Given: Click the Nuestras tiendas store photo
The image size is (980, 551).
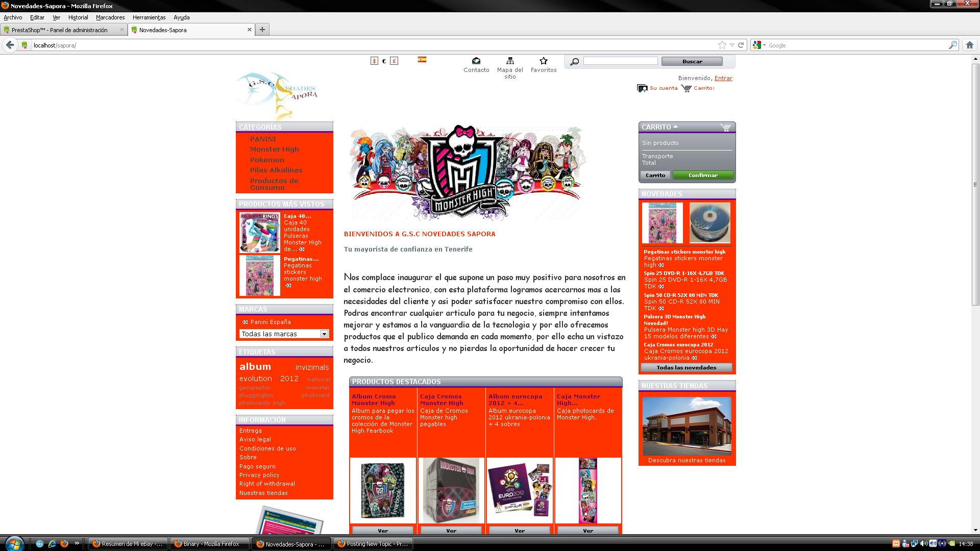Looking at the screenshot, I should [687, 426].
